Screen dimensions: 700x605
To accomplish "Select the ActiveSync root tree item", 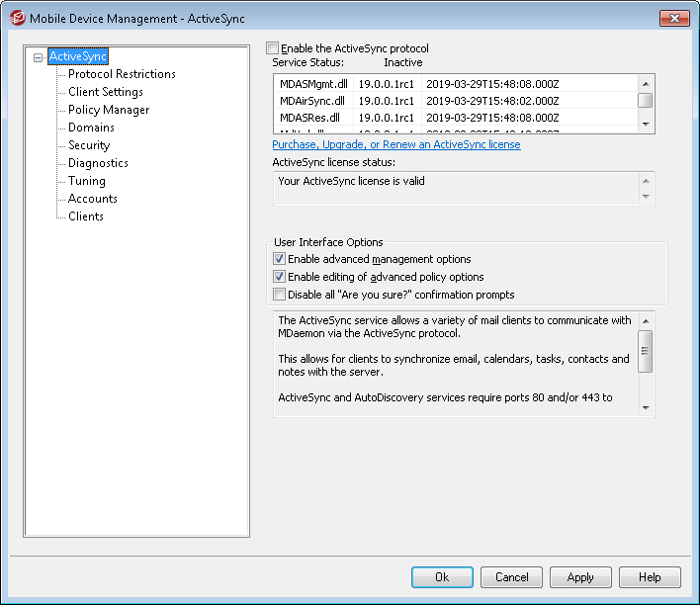I will (78, 56).
